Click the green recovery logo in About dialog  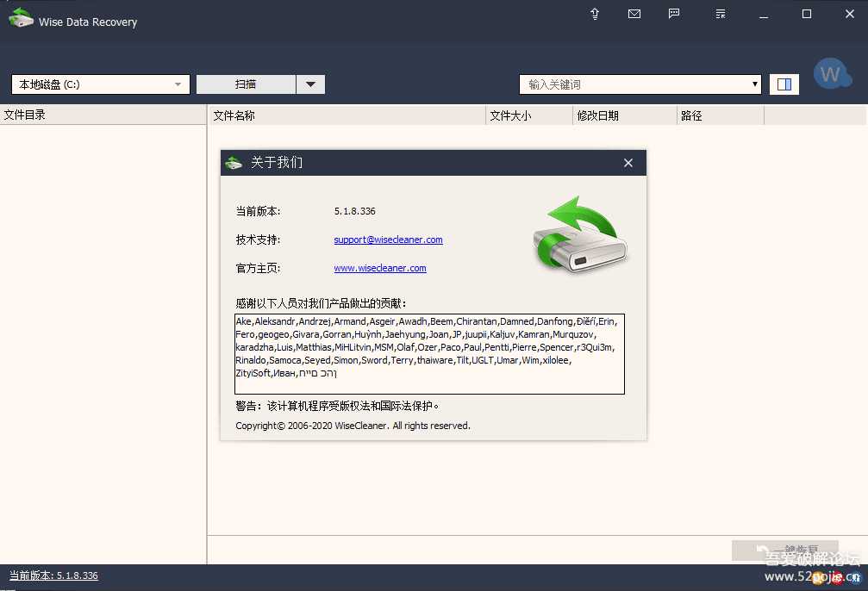(x=579, y=234)
